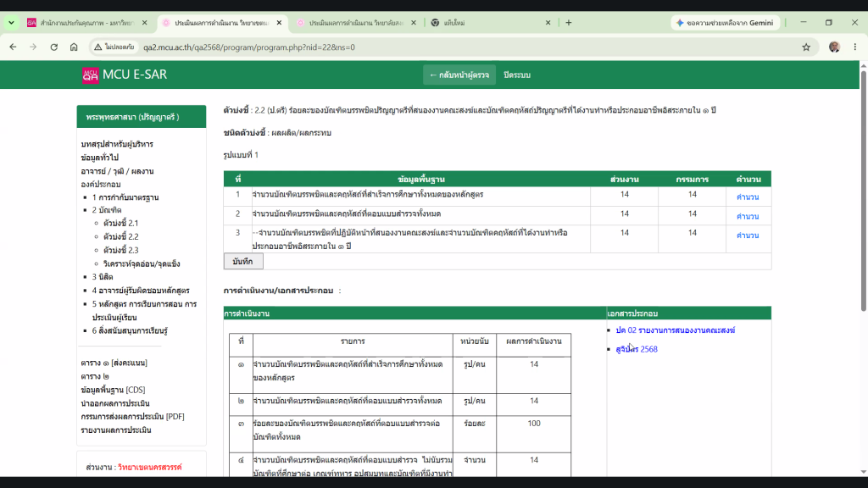Open ข้อมูลทั่วไป in sidebar
868x488 pixels.
pos(100,158)
